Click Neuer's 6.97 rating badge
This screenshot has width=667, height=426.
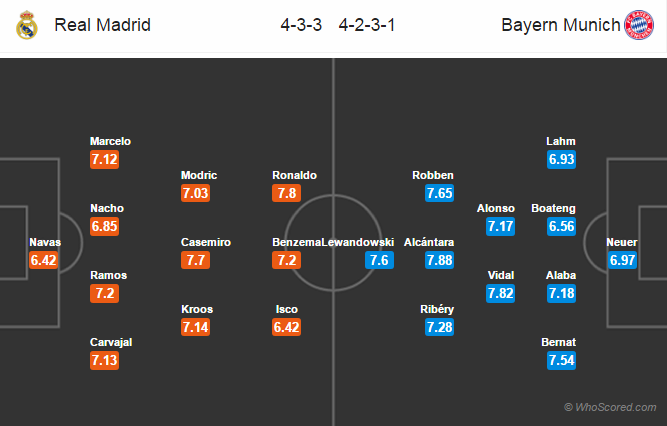pyautogui.click(x=622, y=260)
